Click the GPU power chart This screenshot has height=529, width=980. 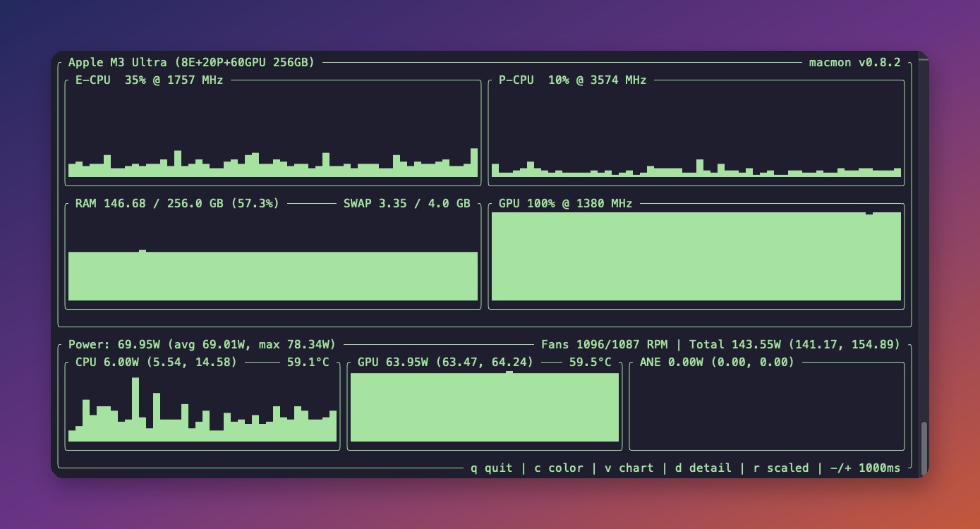pos(485,407)
